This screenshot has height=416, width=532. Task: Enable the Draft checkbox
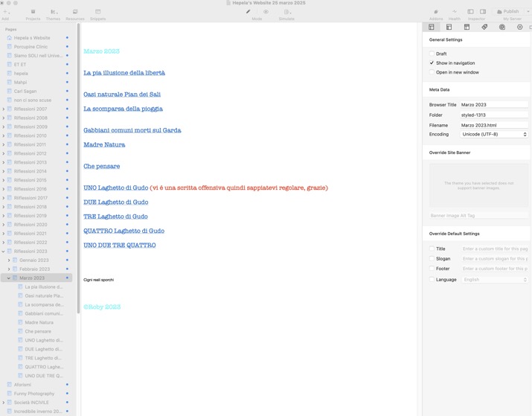pyautogui.click(x=432, y=54)
